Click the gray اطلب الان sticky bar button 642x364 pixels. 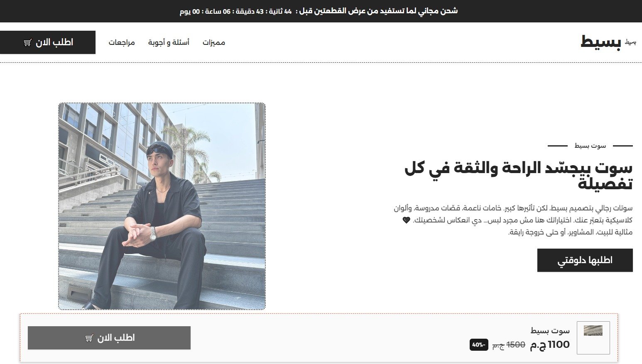[109, 338]
